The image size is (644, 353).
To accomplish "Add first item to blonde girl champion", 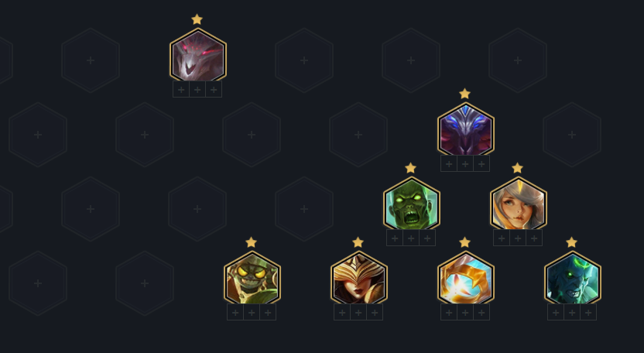I will click(x=502, y=238).
